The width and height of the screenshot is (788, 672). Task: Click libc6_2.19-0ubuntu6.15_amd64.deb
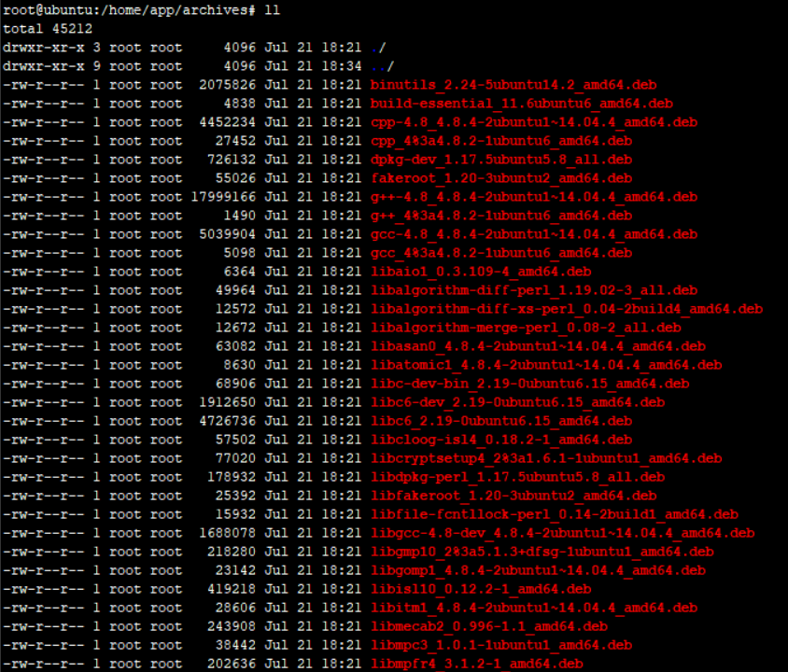[501, 421]
